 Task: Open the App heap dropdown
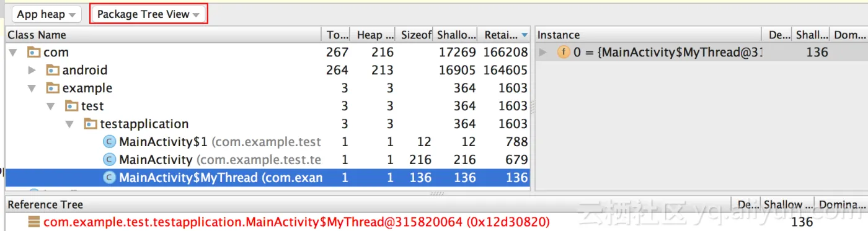[46, 14]
